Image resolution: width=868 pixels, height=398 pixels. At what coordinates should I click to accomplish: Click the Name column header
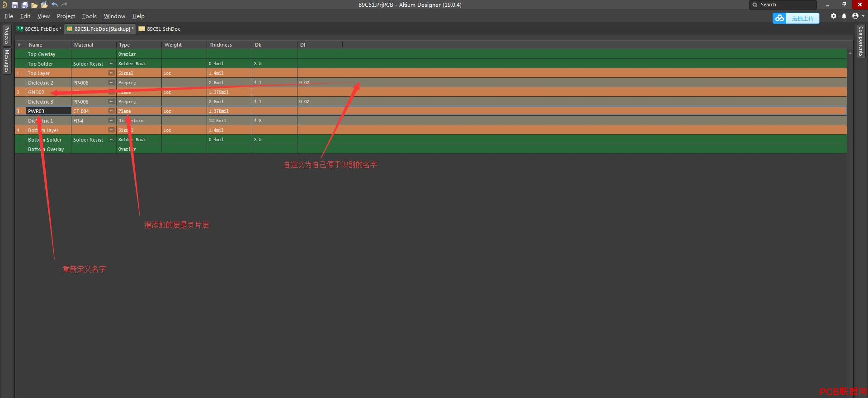pos(48,45)
